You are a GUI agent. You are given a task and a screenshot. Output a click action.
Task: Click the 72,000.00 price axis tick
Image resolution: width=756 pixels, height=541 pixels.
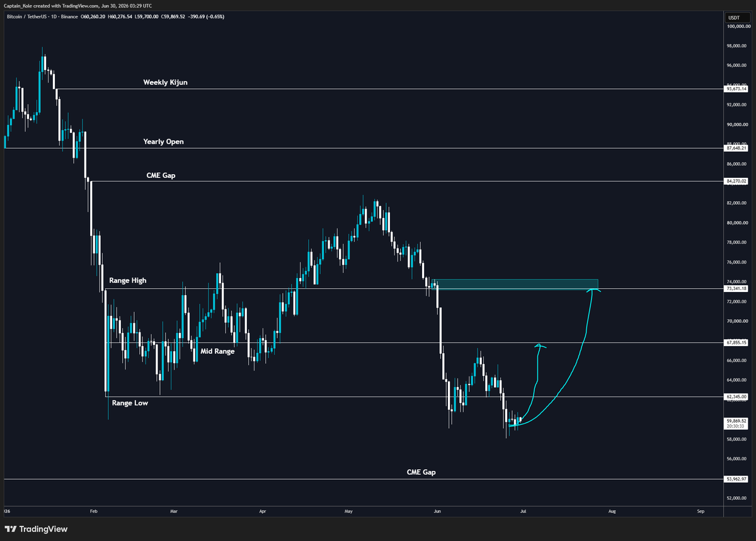[736, 302]
